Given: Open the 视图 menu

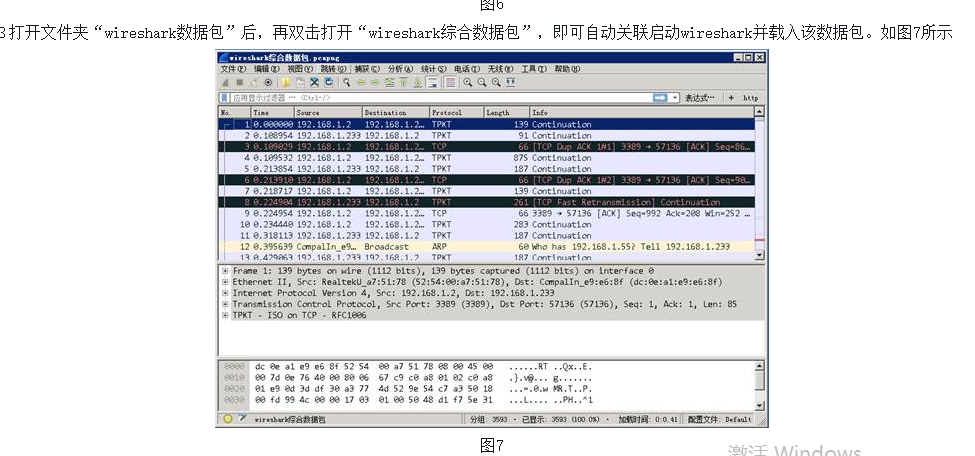Looking at the screenshot, I should (300, 69).
